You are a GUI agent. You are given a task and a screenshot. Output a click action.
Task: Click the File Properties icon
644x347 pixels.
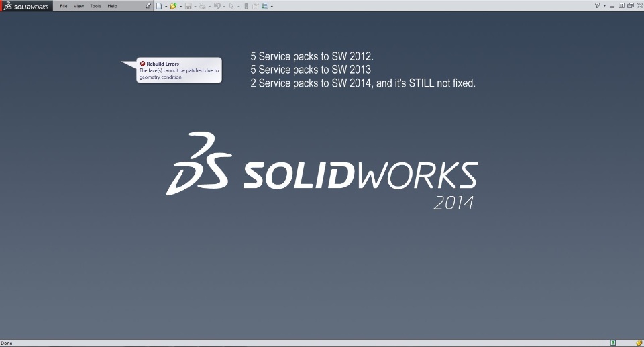click(x=255, y=6)
